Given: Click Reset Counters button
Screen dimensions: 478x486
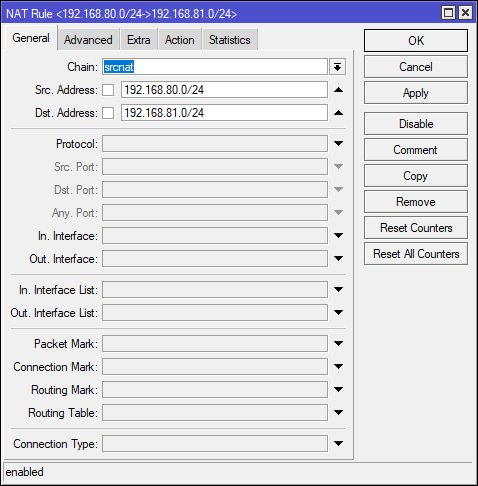Looking at the screenshot, I should coord(416,228).
